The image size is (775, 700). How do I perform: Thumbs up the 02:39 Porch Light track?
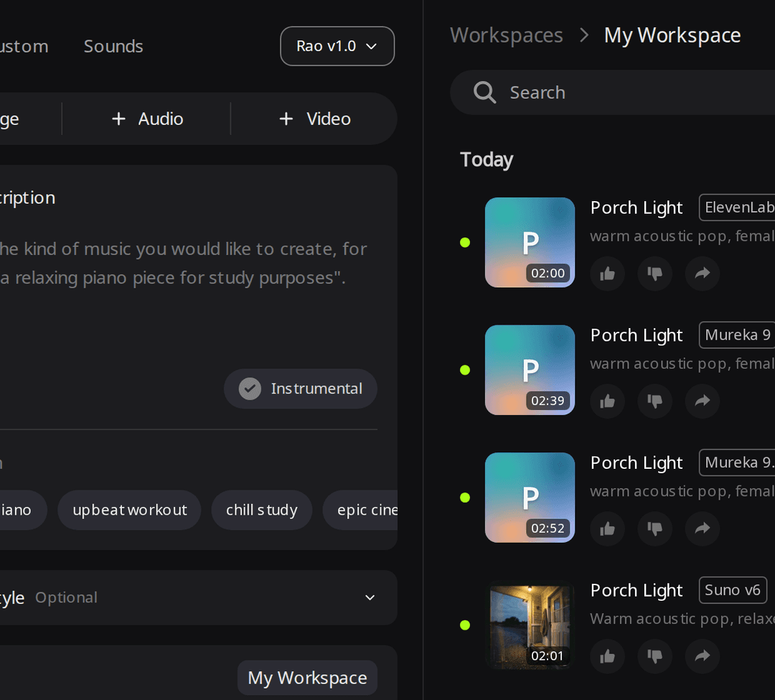[x=608, y=401]
